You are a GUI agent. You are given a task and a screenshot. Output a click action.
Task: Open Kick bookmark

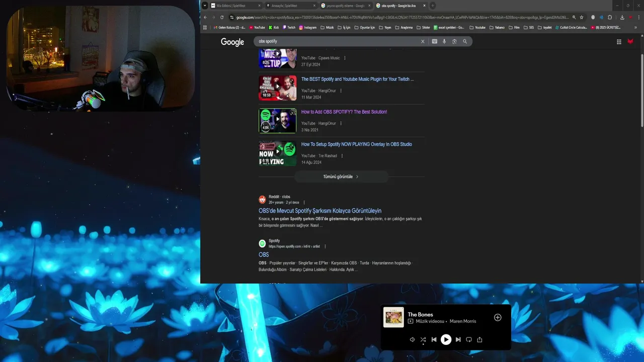(274, 28)
